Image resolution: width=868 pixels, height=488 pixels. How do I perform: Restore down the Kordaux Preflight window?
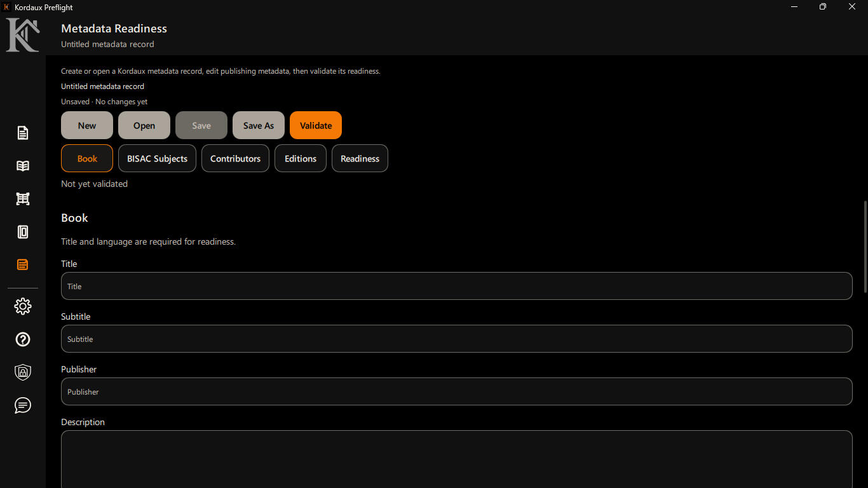click(823, 7)
